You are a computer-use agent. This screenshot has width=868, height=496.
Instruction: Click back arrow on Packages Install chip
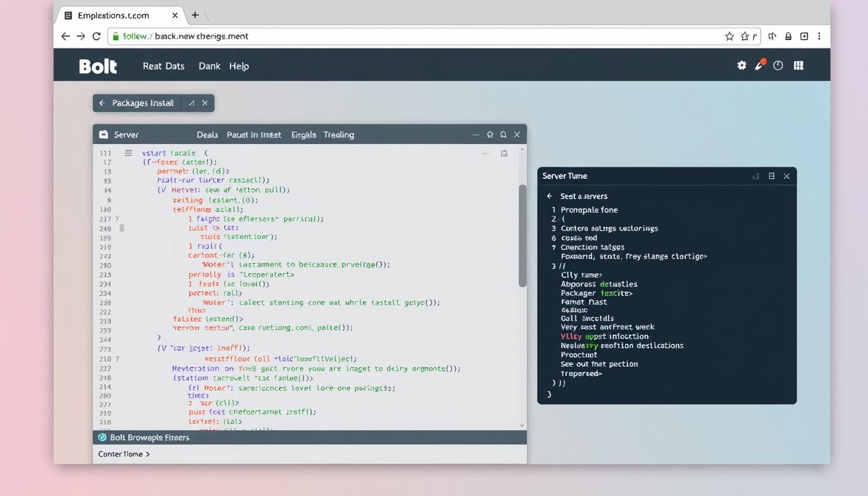[x=102, y=103]
